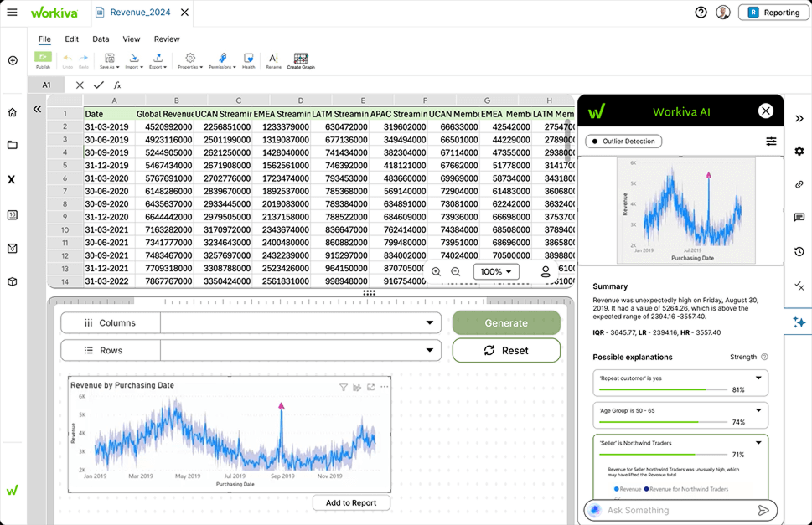Open the help question-mark icon
This screenshot has height=525, width=812.
[701, 13]
